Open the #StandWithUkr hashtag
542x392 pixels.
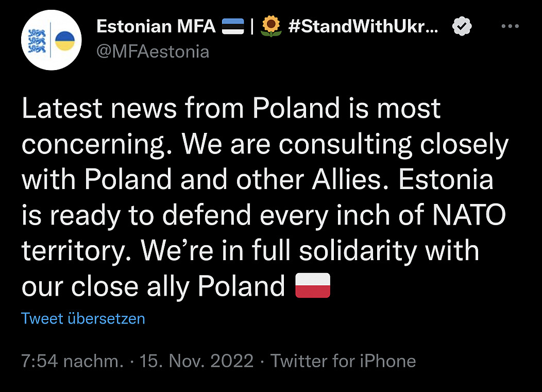point(363,26)
